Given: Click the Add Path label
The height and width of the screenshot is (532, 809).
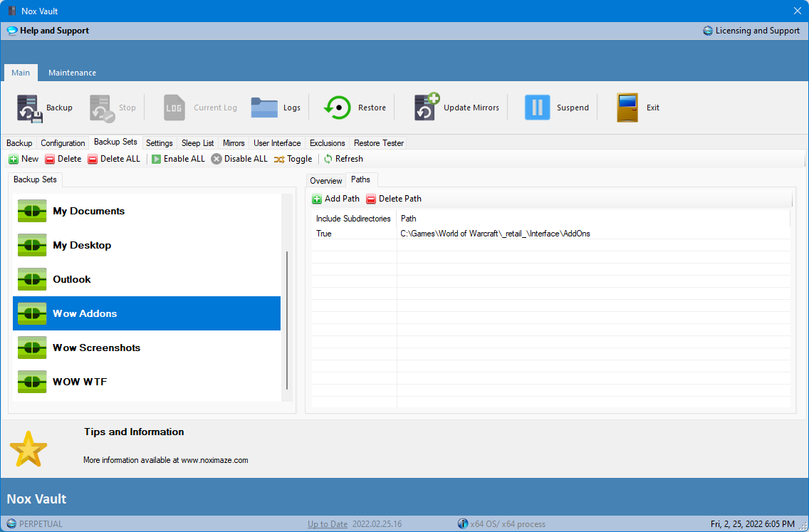Looking at the screenshot, I should point(342,199).
